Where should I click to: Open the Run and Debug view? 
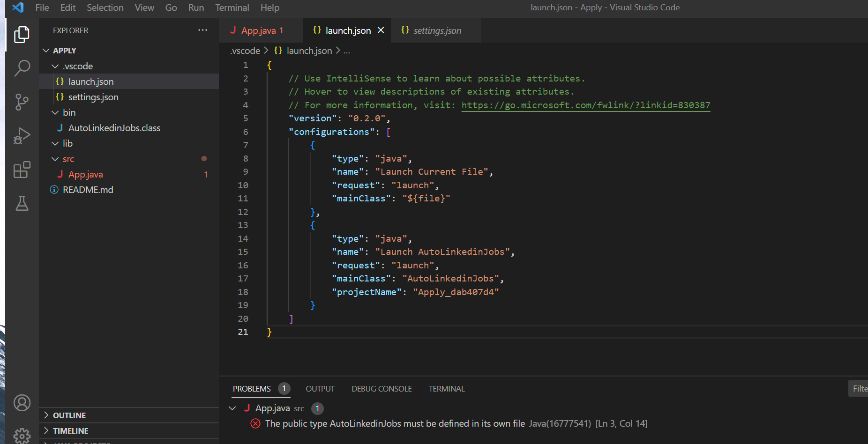(22, 136)
